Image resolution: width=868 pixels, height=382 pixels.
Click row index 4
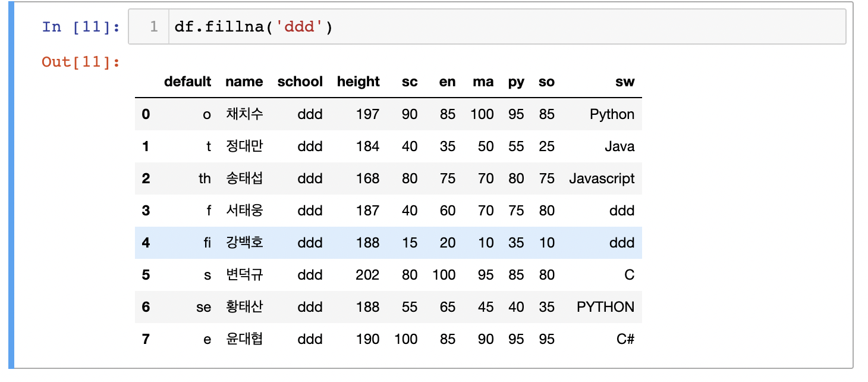tap(146, 243)
